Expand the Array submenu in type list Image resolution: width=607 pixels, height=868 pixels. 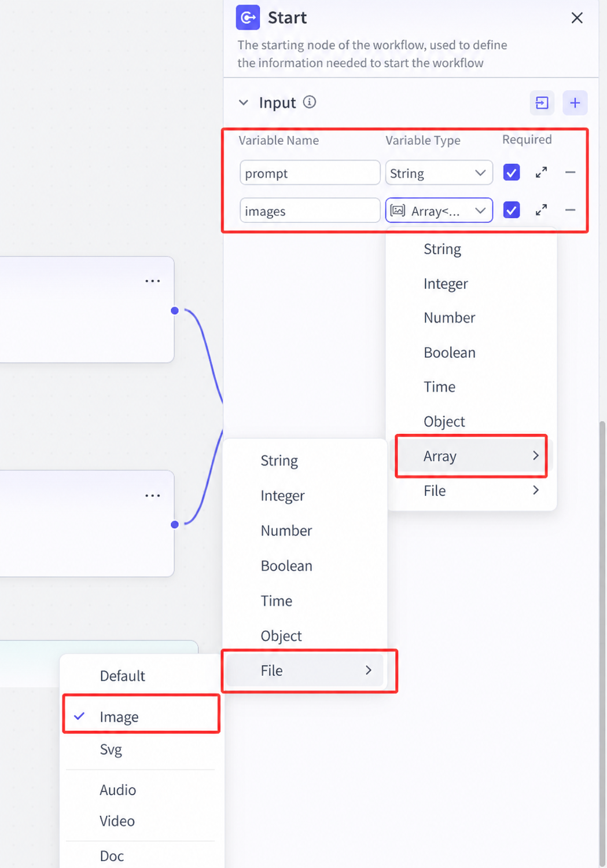pos(471,456)
